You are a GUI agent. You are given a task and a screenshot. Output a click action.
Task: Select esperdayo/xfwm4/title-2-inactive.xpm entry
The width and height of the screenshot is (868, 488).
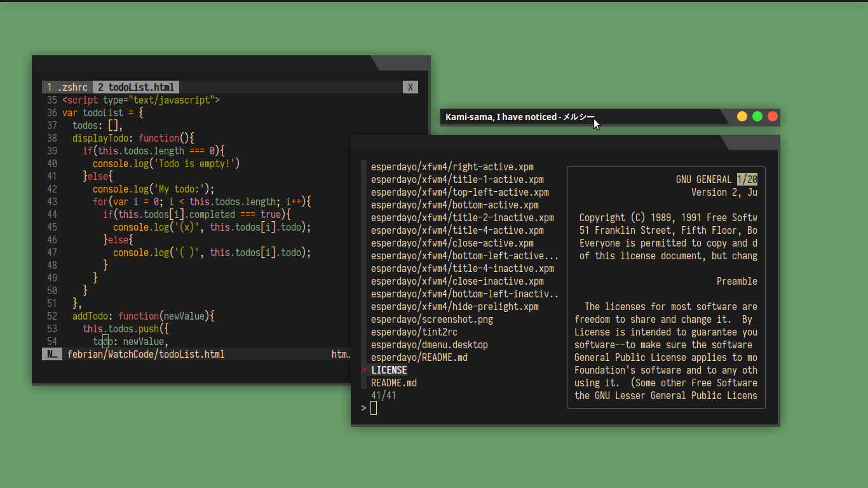pos(463,218)
